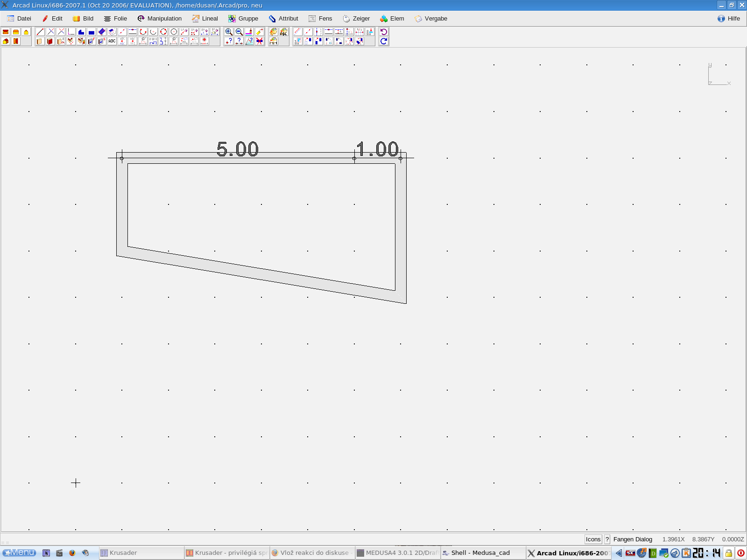Open the Attribut menu
747x560 pixels.
pyautogui.click(x=283, y=19)
